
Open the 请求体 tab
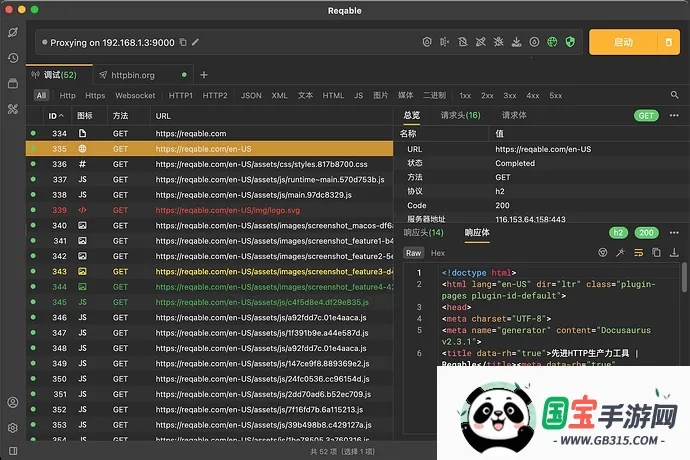[x=514, y=115]
